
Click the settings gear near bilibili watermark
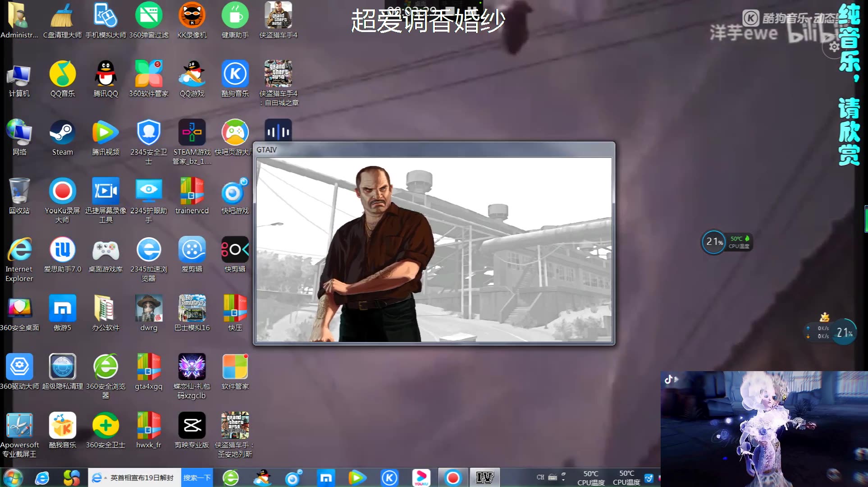834,46
